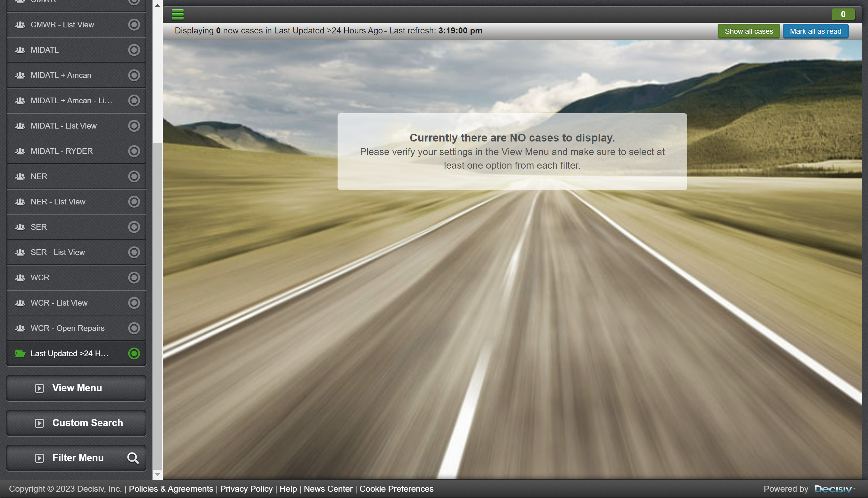Screen dimensions: 868x498
Task: Select the SER - List View radio button
Action: click(x=134, y=252)
